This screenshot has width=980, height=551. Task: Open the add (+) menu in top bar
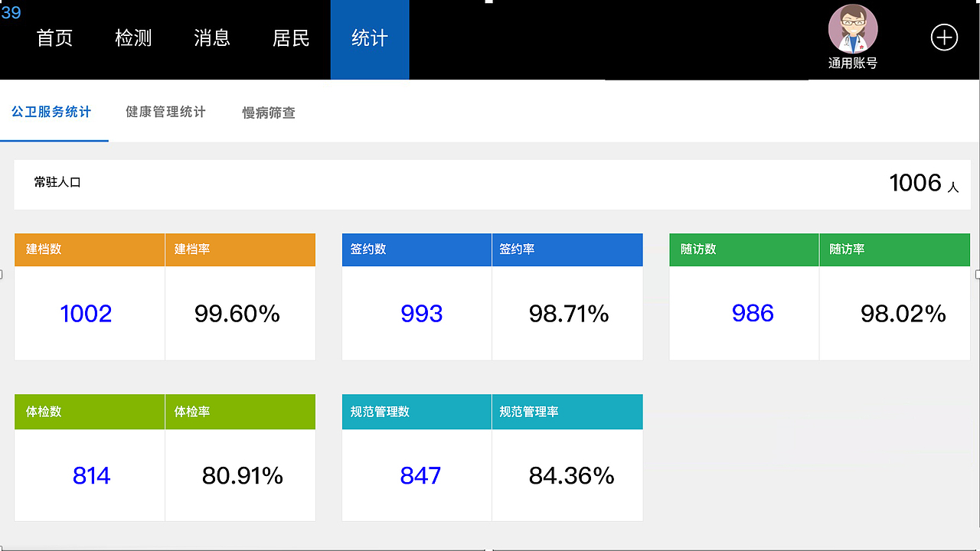(x=944, y=37)
